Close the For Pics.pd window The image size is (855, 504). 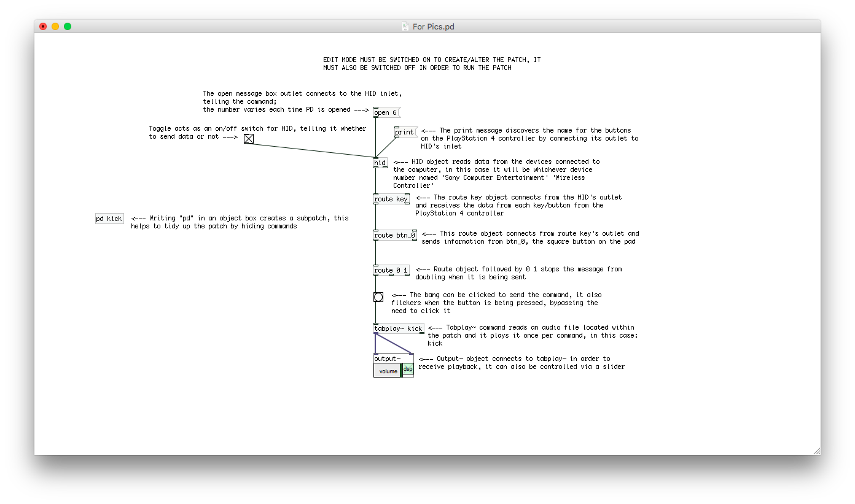point(43,26)
